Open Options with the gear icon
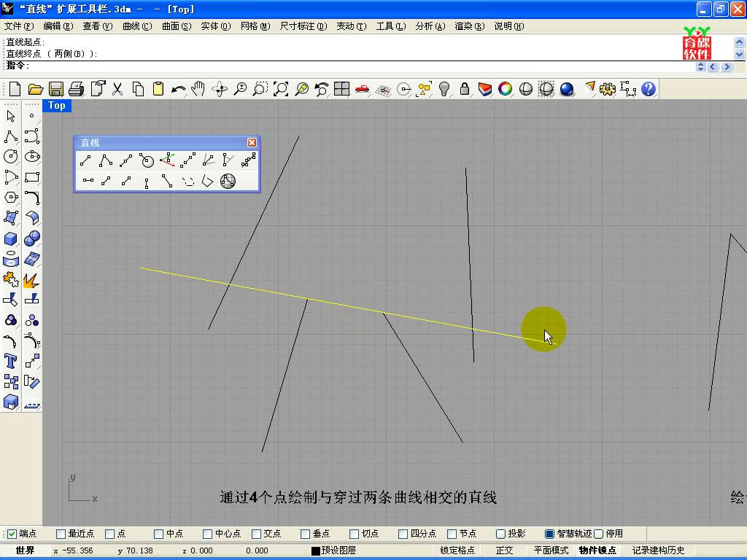Screen dimensions: 747x560 [608, 89]
